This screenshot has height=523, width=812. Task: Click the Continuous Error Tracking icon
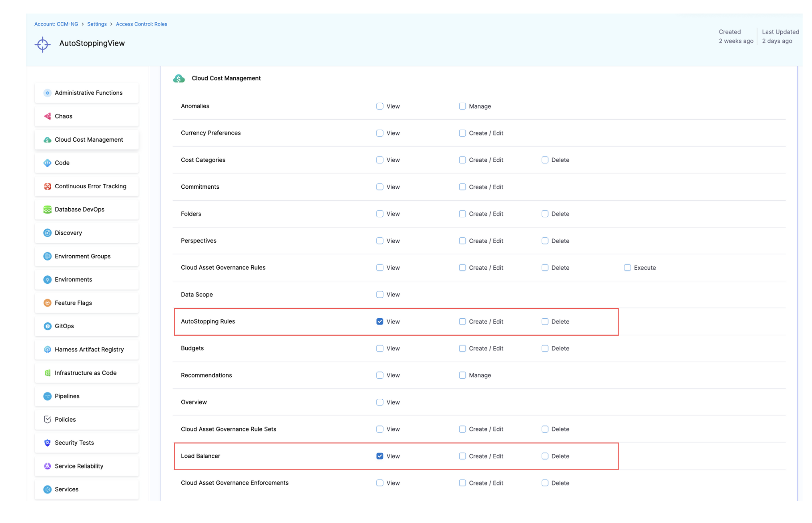coord(47,186)
